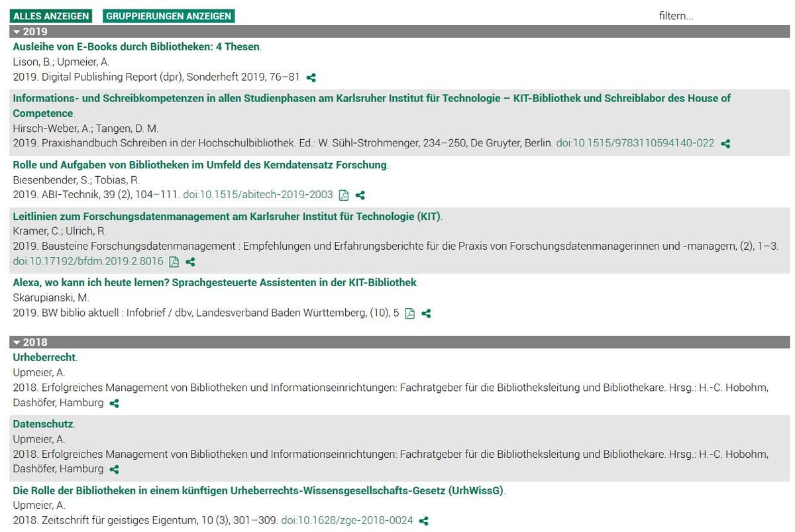The image size is (795, 532).
Task: Open the Urheberrecht title link
Action: click(44, 358)
